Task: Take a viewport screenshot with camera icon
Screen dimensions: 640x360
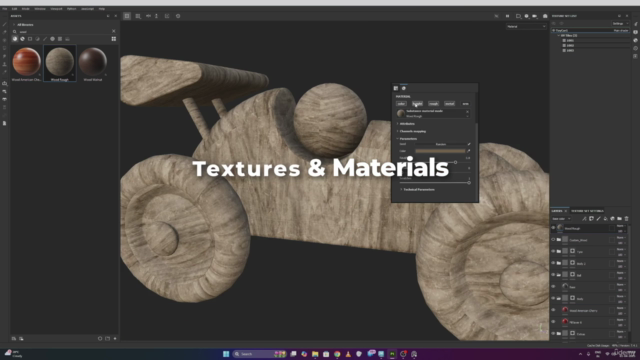Action: [x=545, y=16]
